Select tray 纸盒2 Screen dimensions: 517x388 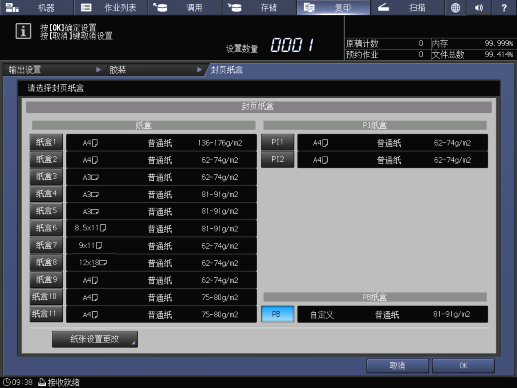click(x=46, y=160)
